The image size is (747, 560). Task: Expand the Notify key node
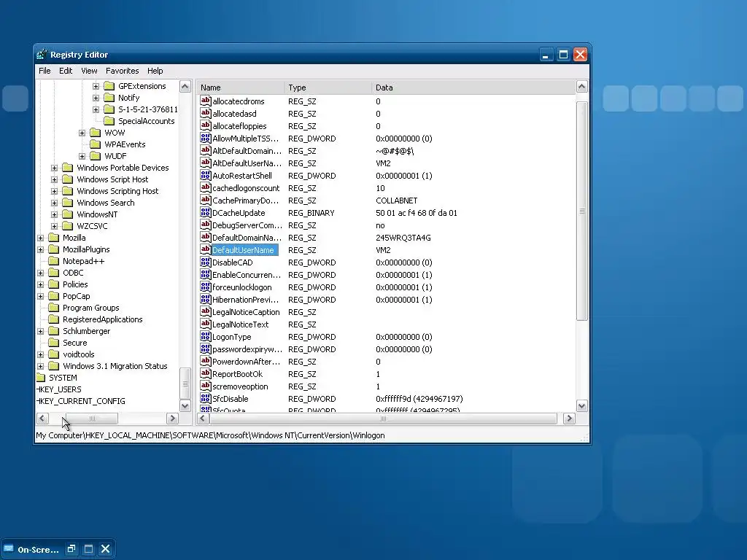pyautogui.click(x=96, y=98)
